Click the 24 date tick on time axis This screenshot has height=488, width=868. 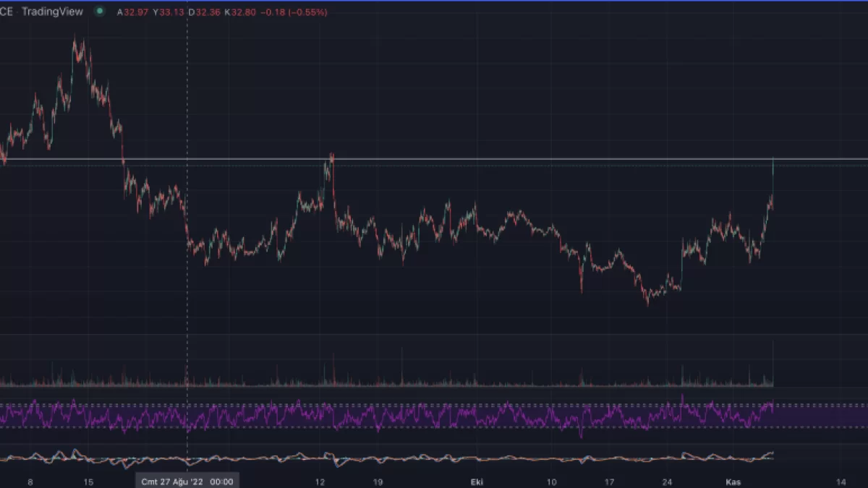pyautogui.click(x=668, y=481)
